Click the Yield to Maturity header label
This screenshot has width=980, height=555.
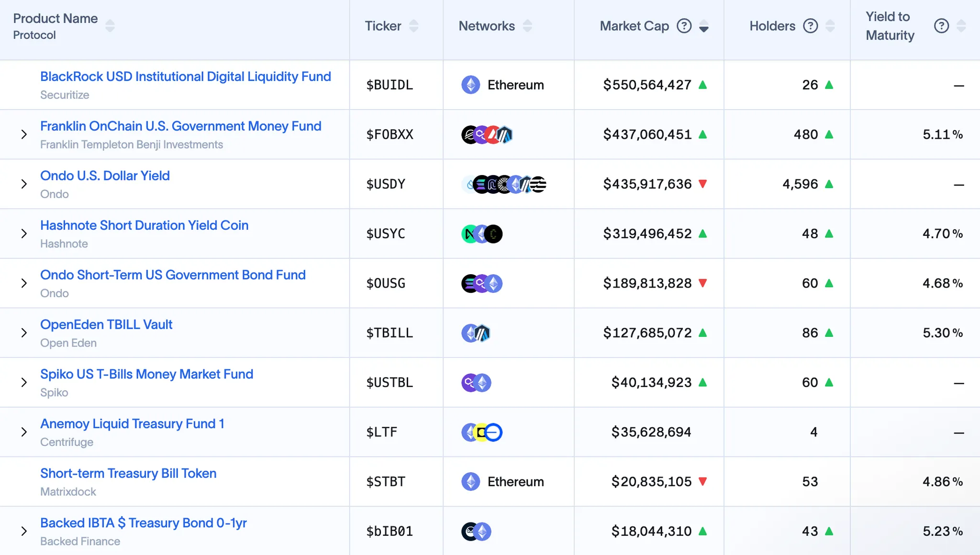(890, 26)
